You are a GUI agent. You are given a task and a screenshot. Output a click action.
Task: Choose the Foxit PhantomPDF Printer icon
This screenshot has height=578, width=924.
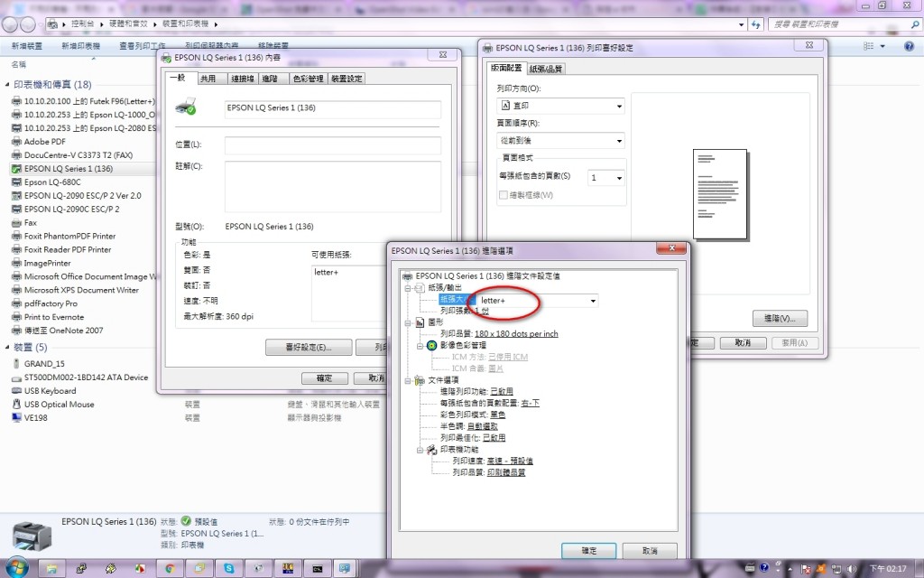pos(16,236)
